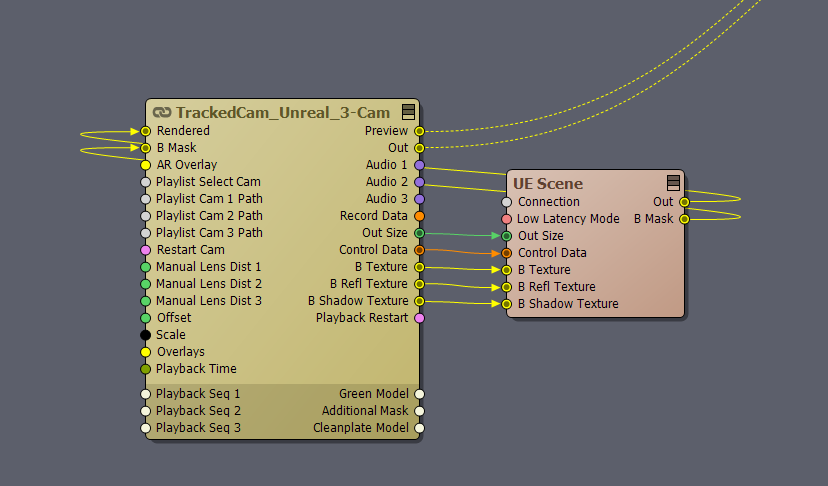Click the Audio 1 output pin
828x486 pixels.
[x=419, y=165]
